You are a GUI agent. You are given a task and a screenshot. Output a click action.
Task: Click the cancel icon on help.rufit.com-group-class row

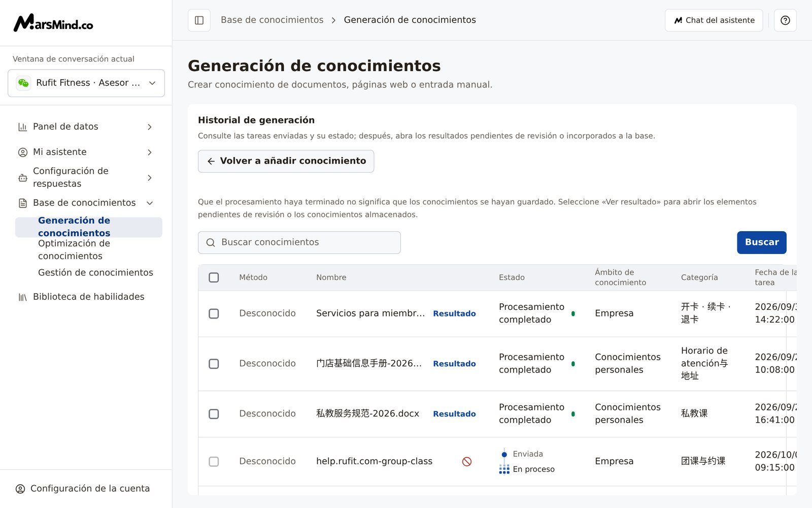467,461
